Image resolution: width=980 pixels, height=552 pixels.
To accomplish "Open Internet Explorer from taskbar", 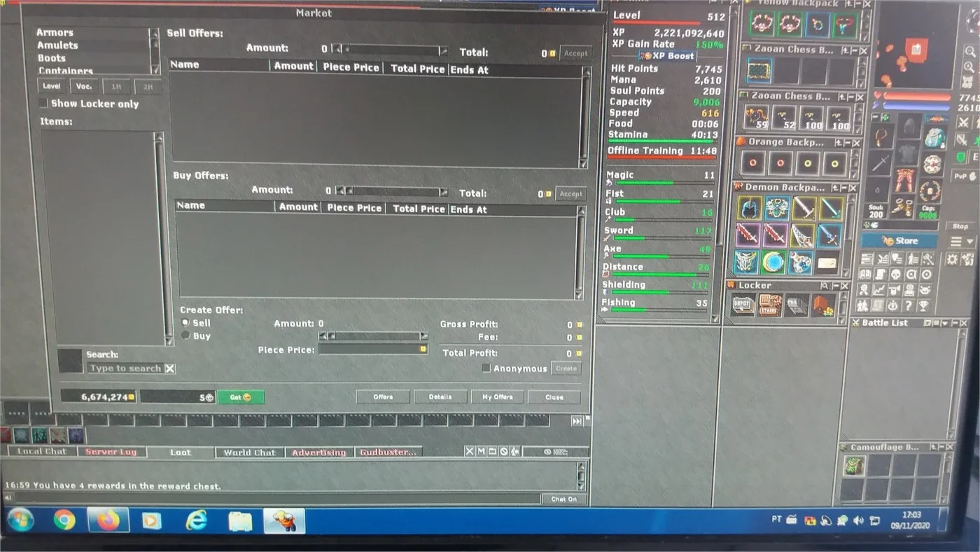I will point(197,520).
